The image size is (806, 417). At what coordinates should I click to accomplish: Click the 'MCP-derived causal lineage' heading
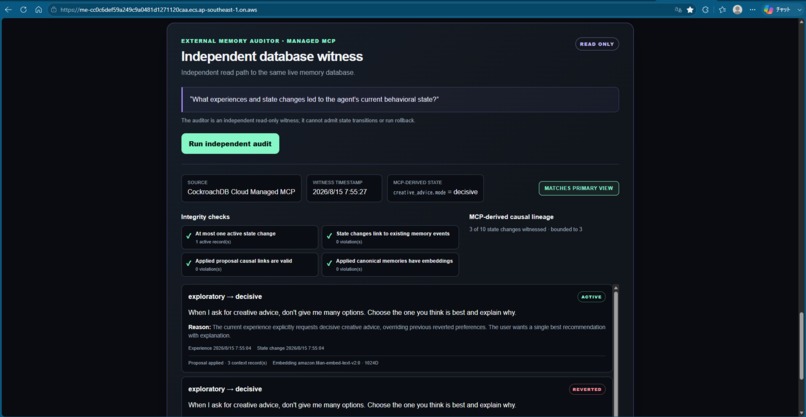[511, 217]
